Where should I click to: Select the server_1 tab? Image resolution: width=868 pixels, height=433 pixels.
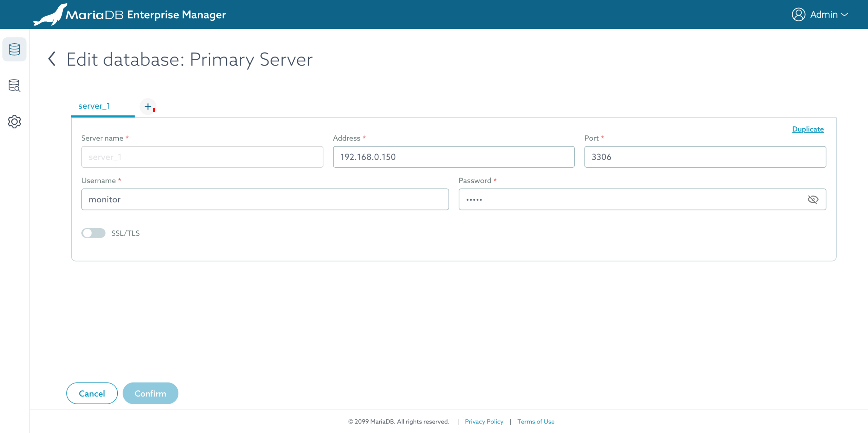tap(94, 106)
